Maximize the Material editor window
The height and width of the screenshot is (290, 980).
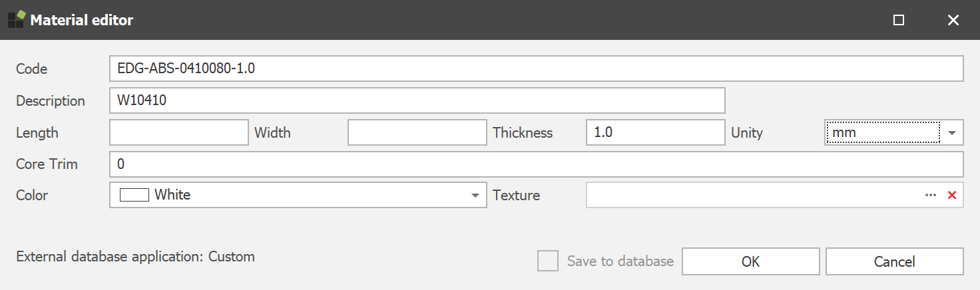(899, 20)
